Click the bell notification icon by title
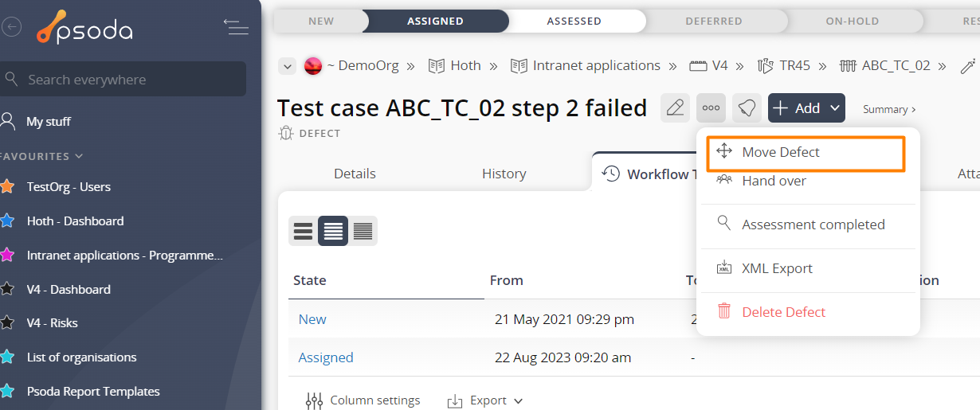This screenshot has height=410, width=980. point(747,107)
